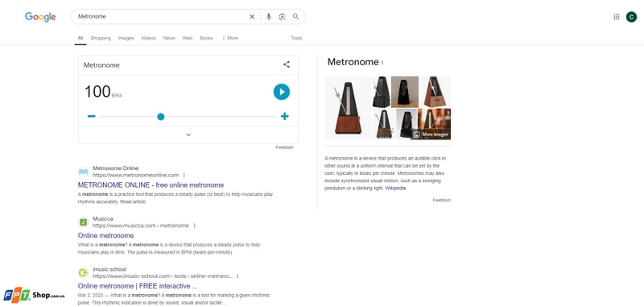This screenshot has height=307, width=644.
Task: Click the Google logo
Action: pyautogui.click(x=40, y=17)
